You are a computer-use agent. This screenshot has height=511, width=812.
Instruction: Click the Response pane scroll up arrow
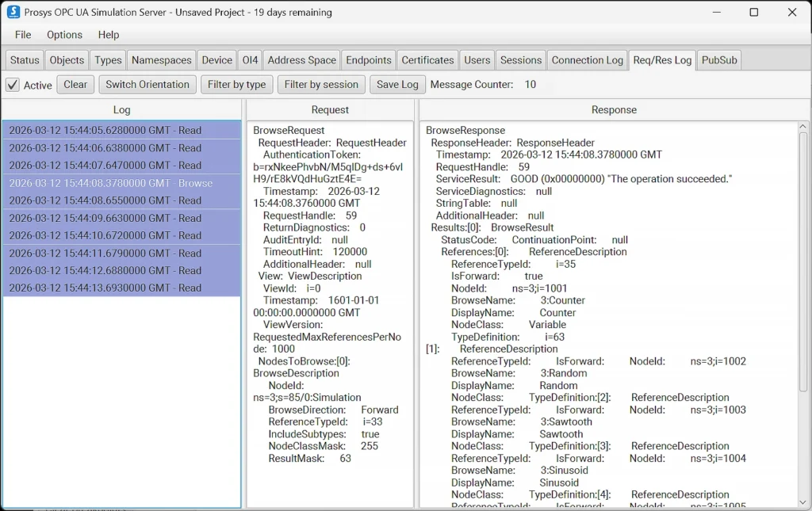coord(803,128)
